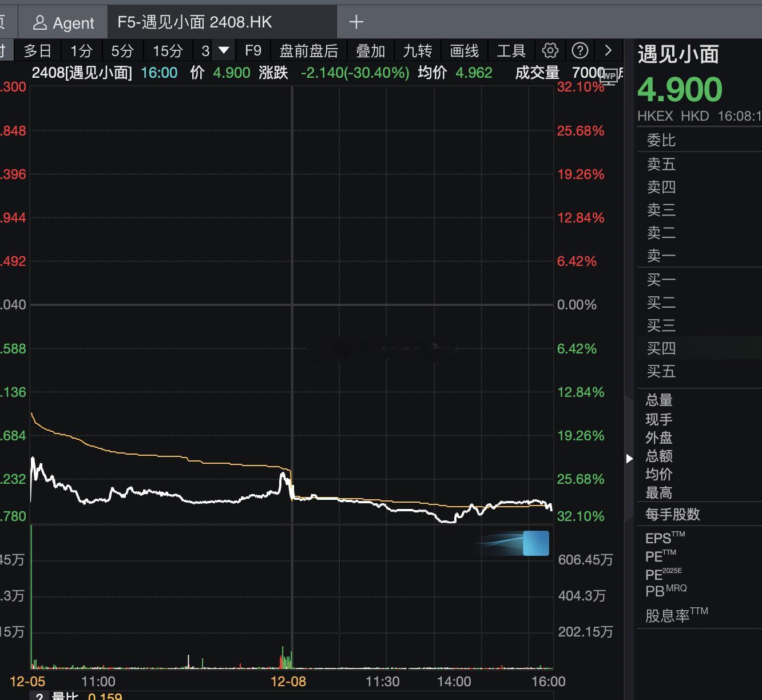Click the 11:00 mark on the time axis
Screen dimensions: 762x700
click(x=98, y=682)
